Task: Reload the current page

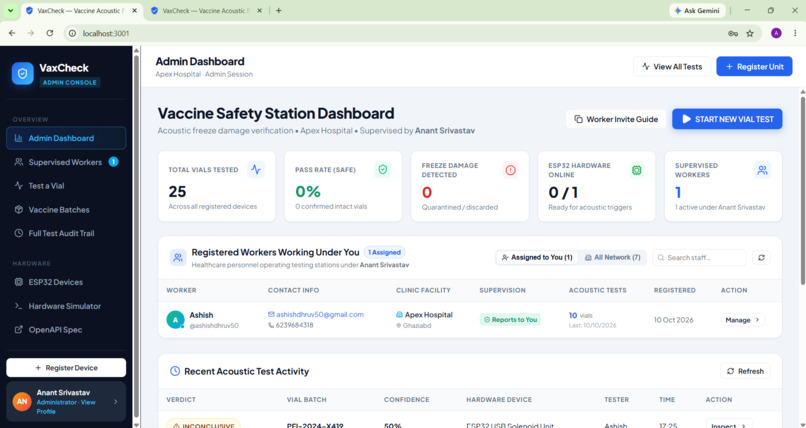Action: [x=49, y=33]
